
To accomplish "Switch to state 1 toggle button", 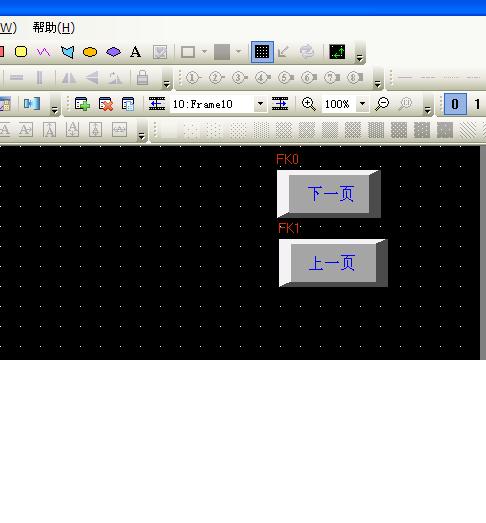I will coord(477,104).
